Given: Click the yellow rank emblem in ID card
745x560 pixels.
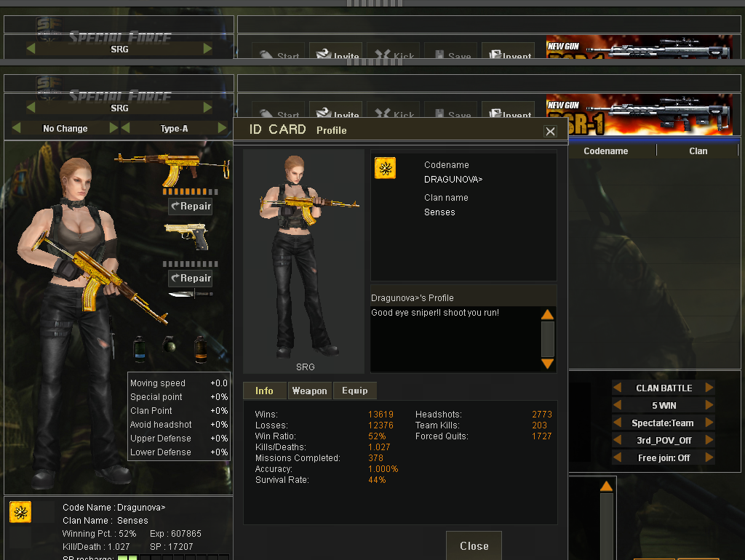Looking at the screenshot, I should pos(385,168).
